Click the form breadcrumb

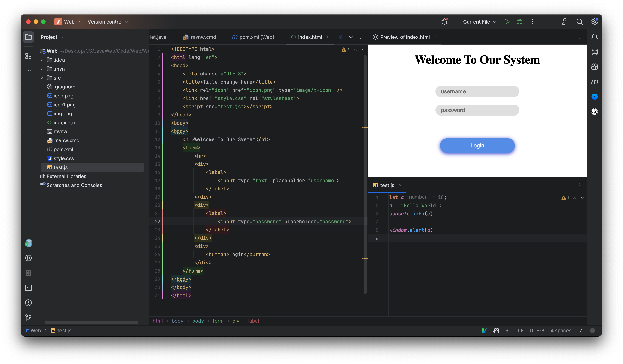[x=218, y=321]
